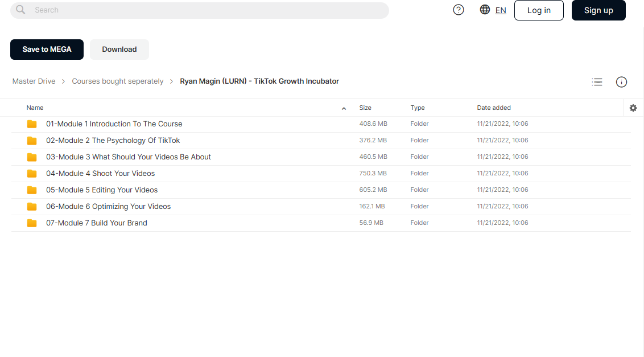The width and height of the screenshot is (644, 357).
Task: Open column settings gear icon
Action: coord(633,108)
